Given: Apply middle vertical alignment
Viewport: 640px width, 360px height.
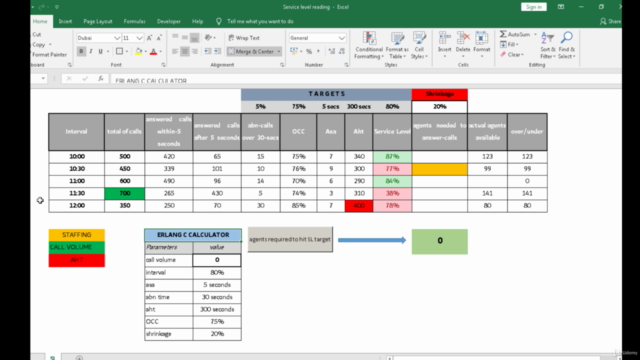Looking at the screenshot, I should coord(185,38).
